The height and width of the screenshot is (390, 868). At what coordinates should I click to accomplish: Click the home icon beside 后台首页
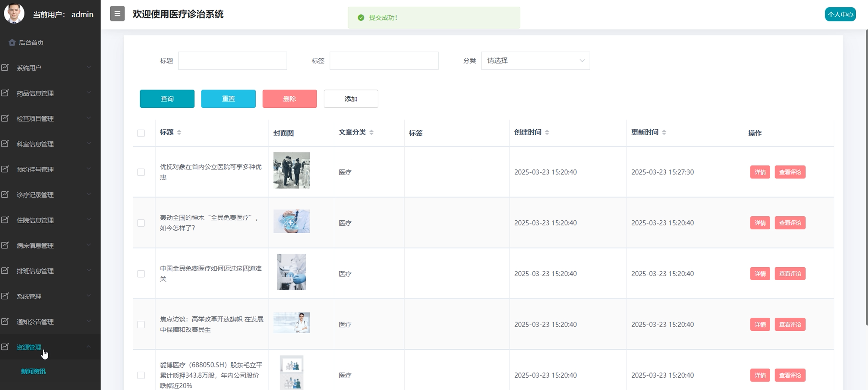point(12,42)
